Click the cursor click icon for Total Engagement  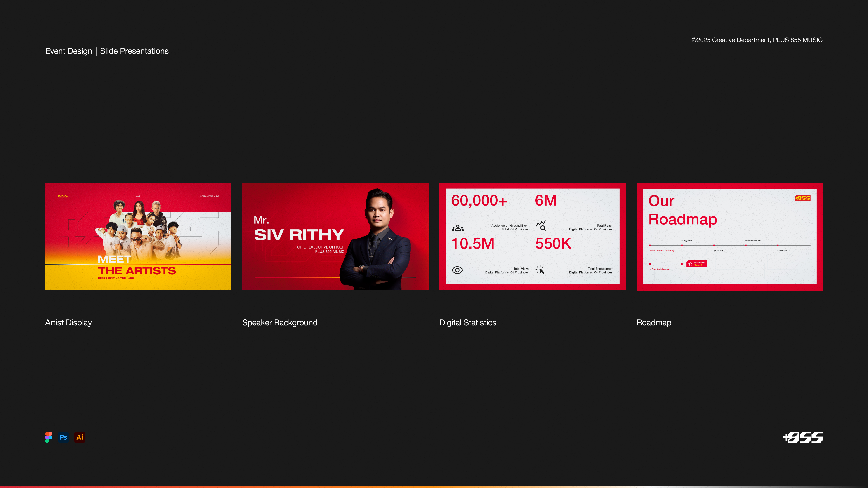point(540,270)
